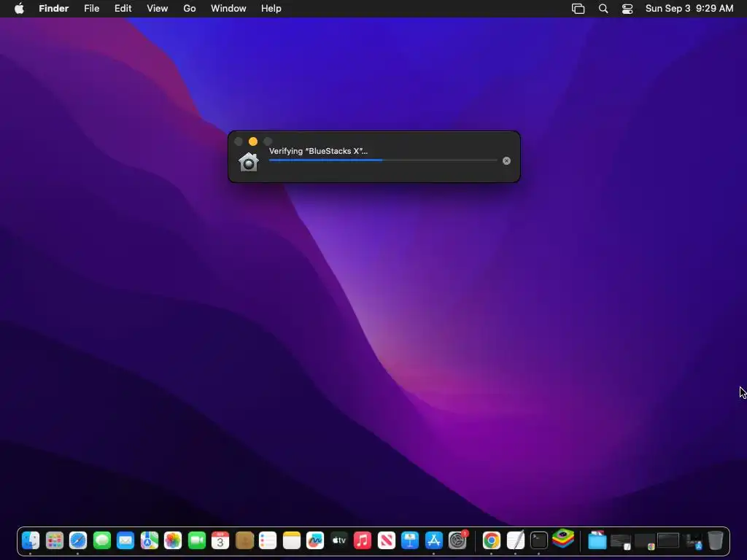Image resolution: width=747 pixels, height=560 pixels.
Task: Open Freeform app in the Dock
Action: (315, 540)
